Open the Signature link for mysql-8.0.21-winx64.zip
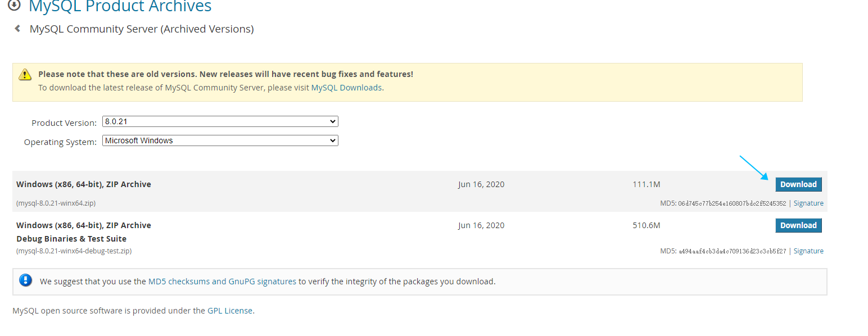The height and width of the screenshot is (336, 868). [808, 203]
